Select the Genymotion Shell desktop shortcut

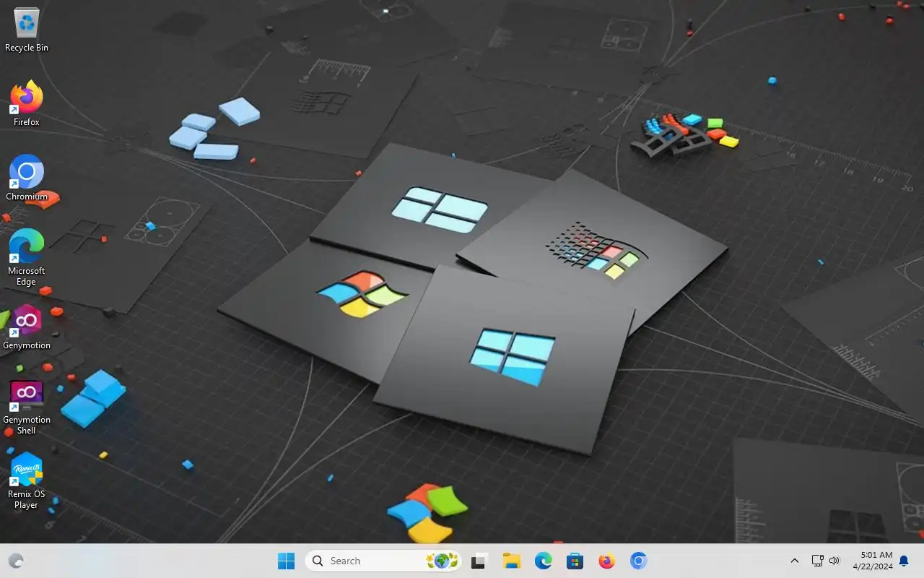tap(27, 407)
